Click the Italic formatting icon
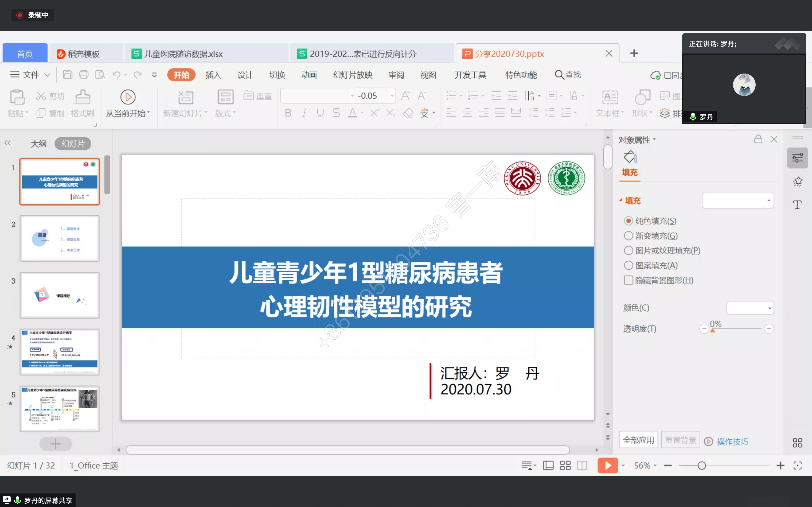Screen dimensions: 812x507 click(304, 113)
